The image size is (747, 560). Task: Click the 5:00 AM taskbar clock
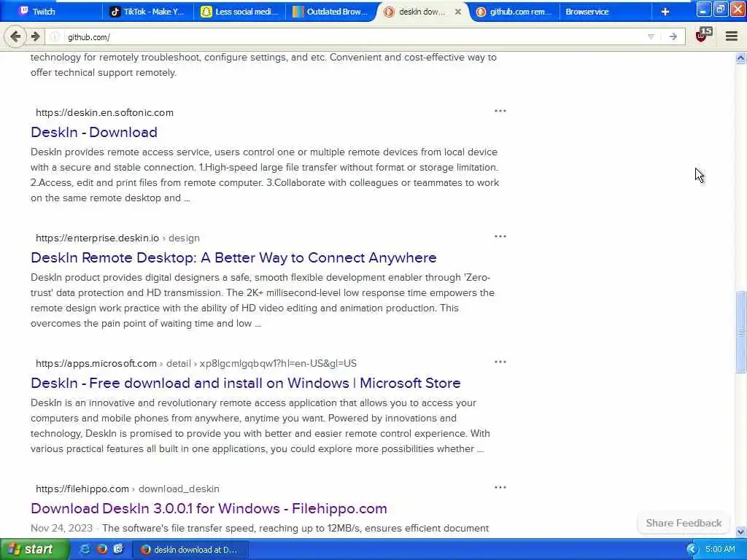pyautogui.click(x=720, y=550)
